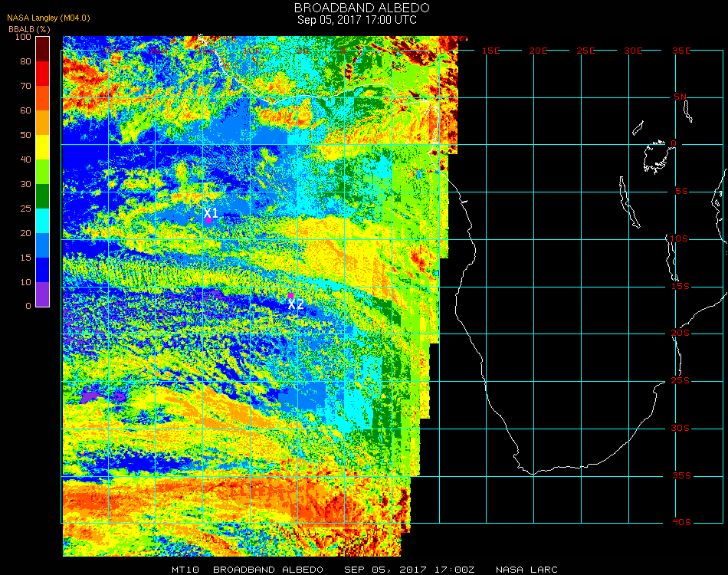Click the 'NASA Langley (M04.0)' label

[x=48, y=18]
